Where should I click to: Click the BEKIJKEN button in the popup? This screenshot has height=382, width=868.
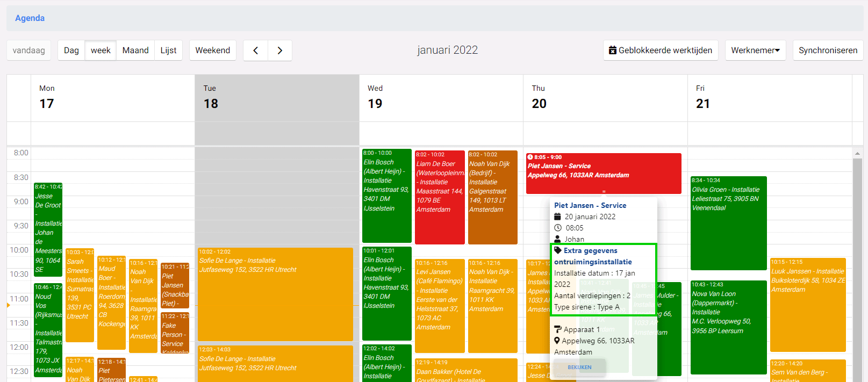[579, 367]
